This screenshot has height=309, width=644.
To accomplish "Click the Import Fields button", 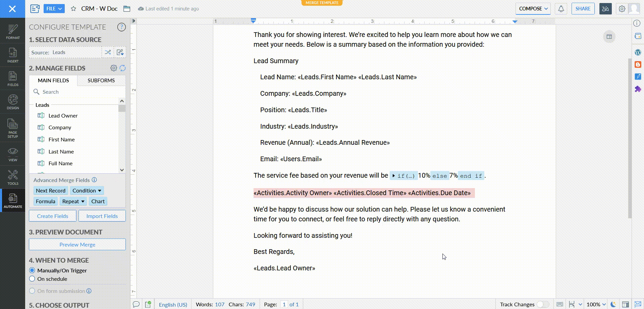I will point(102,216).
